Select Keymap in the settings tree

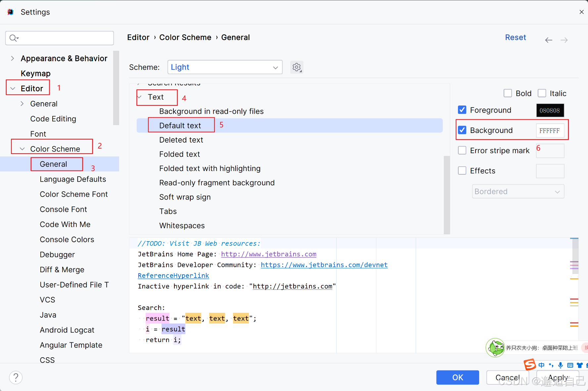35,73
